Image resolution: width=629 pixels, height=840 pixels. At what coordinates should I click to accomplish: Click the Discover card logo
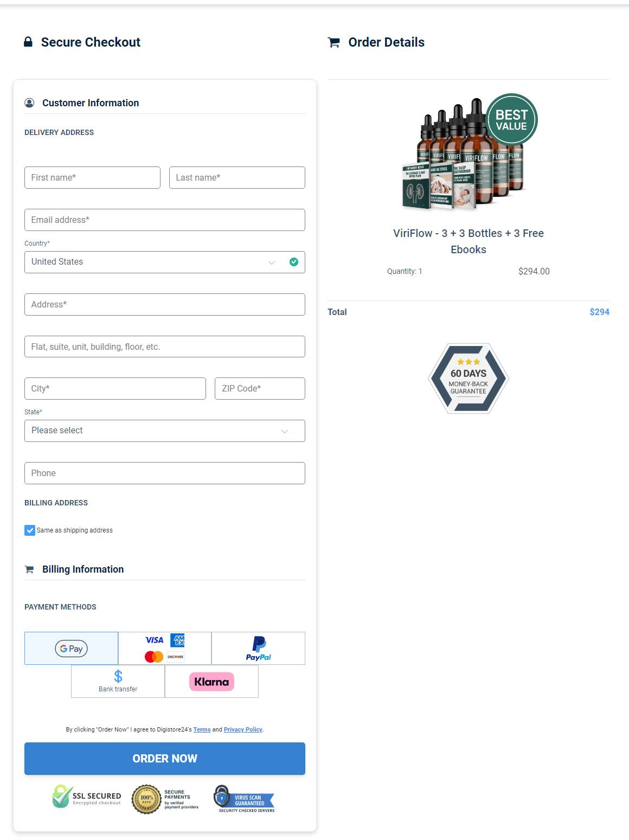pyautogui.click(x=175, y=657)
